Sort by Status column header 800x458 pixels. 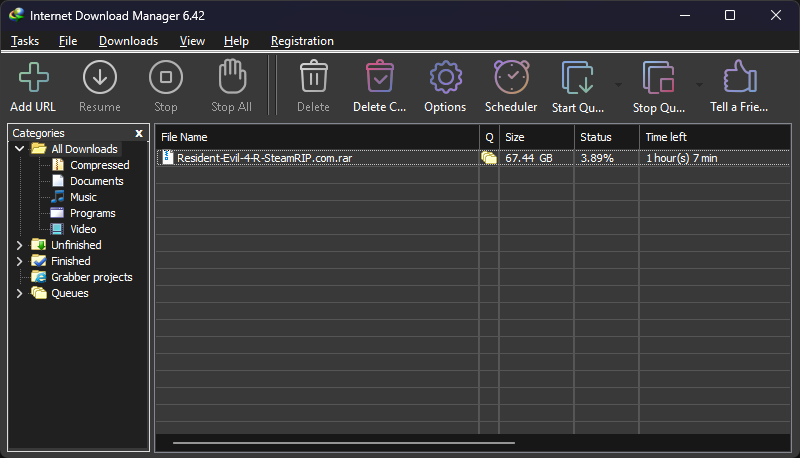pos(607,137)
